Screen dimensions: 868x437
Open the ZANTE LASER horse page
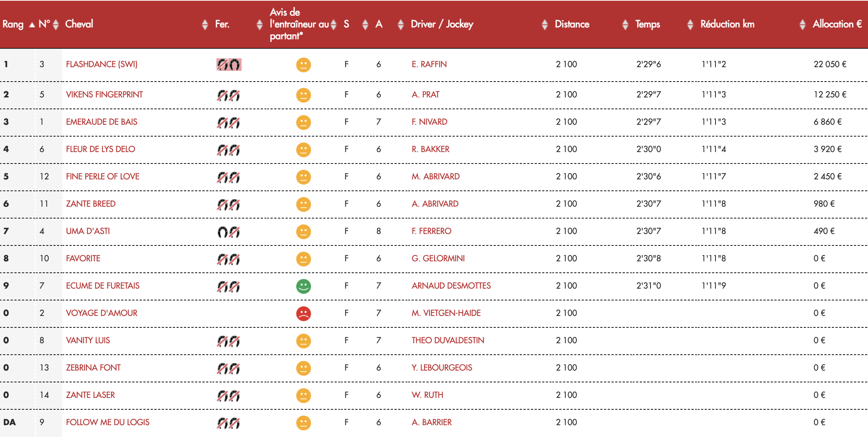pyautogui.click(x=90, y=395)
